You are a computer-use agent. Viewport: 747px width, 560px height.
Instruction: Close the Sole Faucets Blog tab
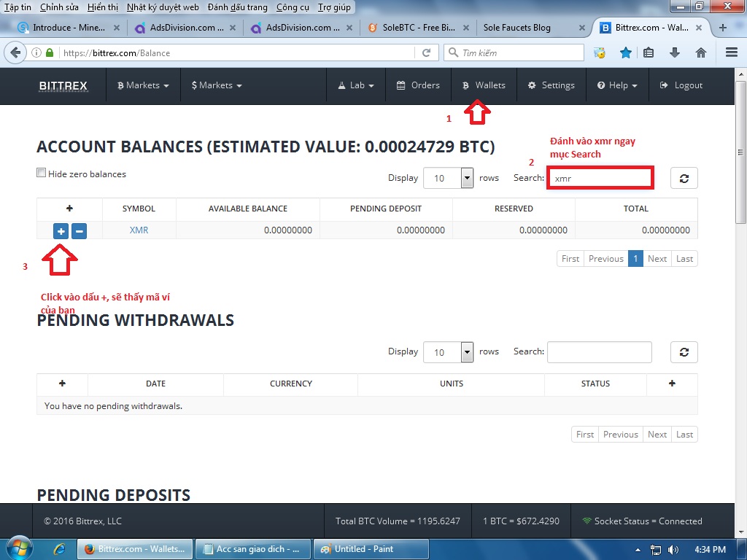coord(581,28)
